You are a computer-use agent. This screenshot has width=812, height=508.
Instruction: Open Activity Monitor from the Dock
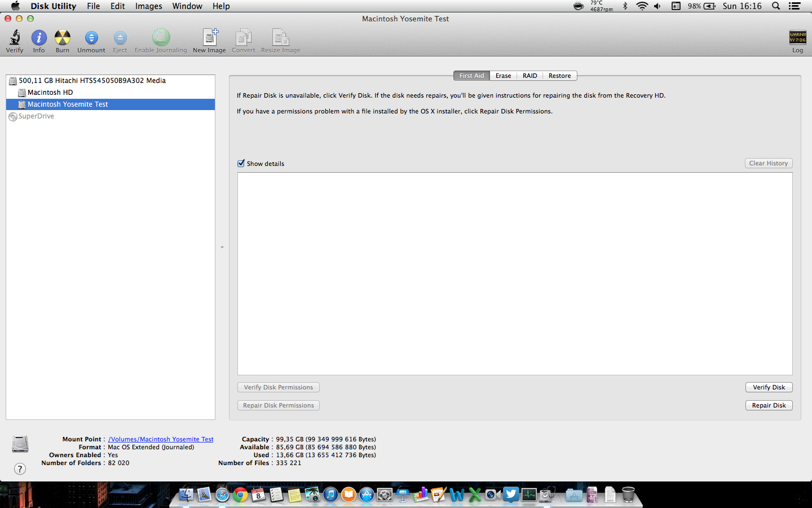pyautogui.click(x=529, y=495)
